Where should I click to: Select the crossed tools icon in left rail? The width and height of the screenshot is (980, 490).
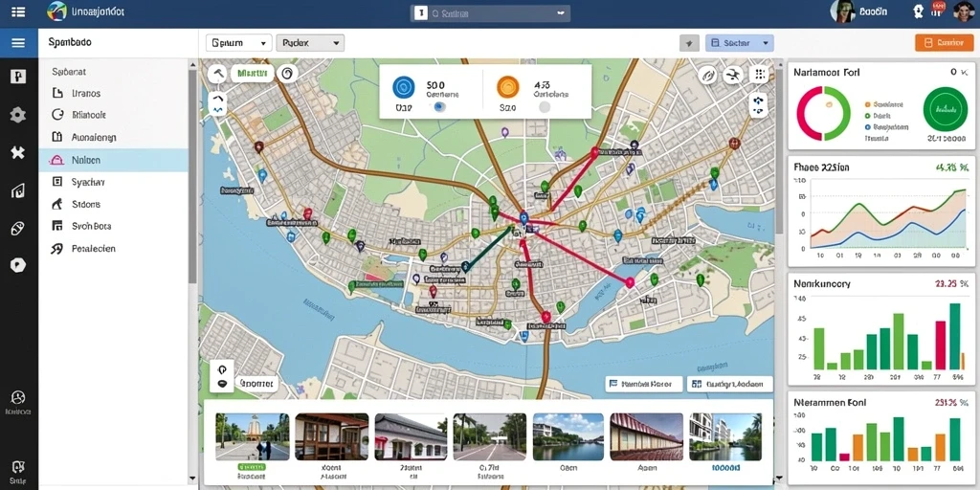[18, 152]
